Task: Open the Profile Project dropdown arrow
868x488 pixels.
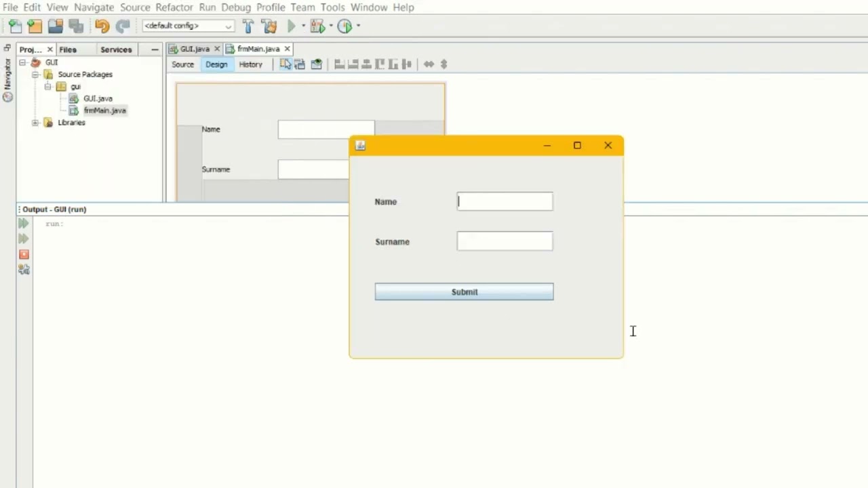Action: point(357,26)
